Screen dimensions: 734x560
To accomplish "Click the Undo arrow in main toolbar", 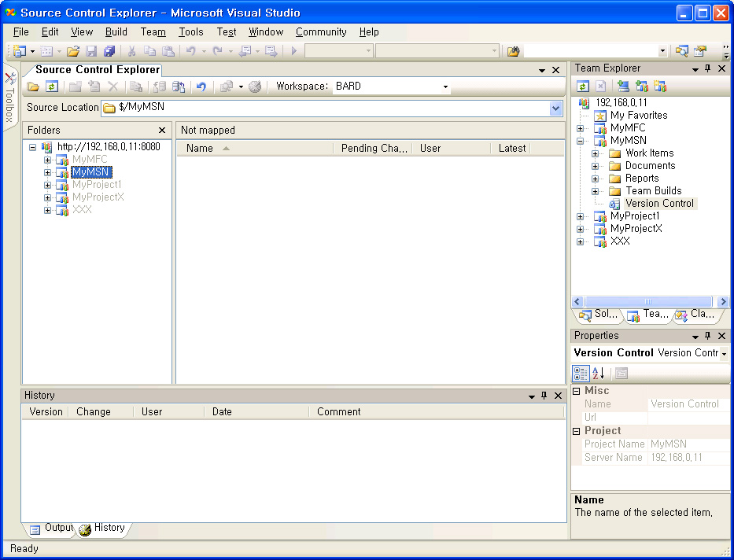I will [190, 51].
